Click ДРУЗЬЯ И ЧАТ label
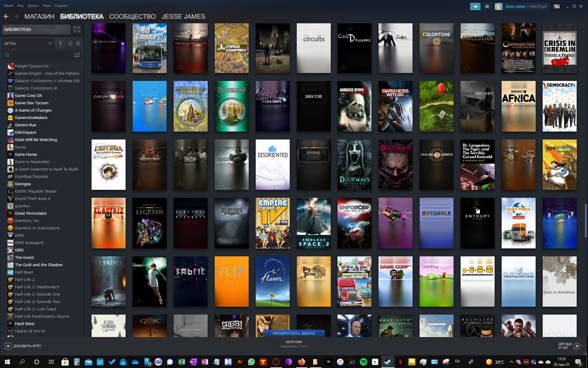This screenshot has height=368, width=588. point(565,346)
